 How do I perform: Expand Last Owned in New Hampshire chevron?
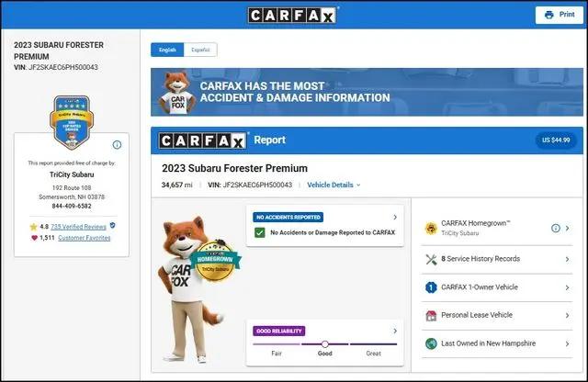tap(568, 343)
